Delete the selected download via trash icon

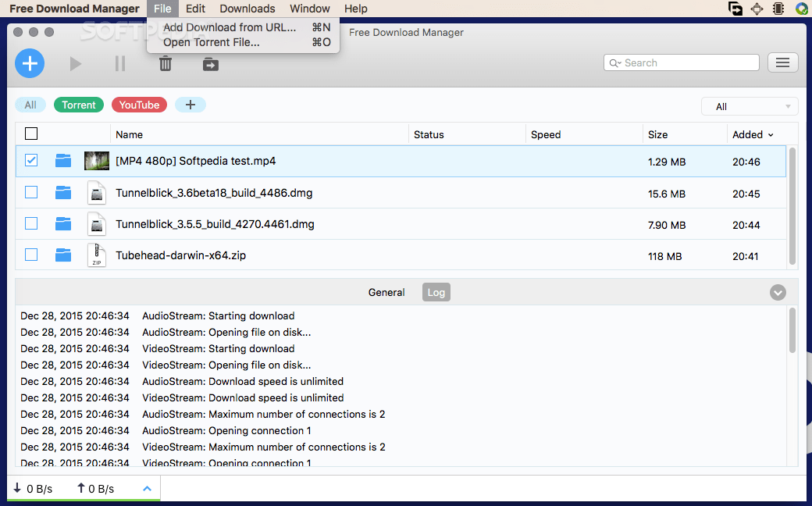pos(165,63)
